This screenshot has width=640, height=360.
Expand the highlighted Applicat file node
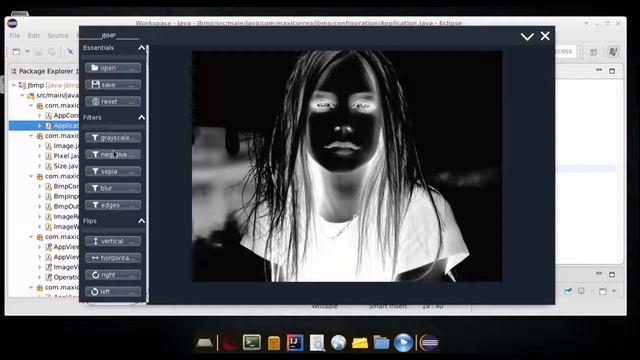tap(40, 126)
